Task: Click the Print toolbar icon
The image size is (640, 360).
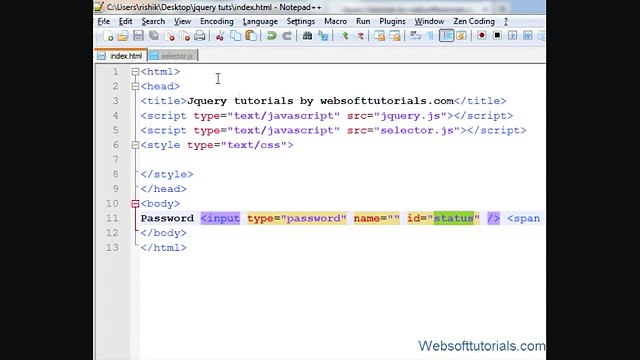Action: click(200, 36)
